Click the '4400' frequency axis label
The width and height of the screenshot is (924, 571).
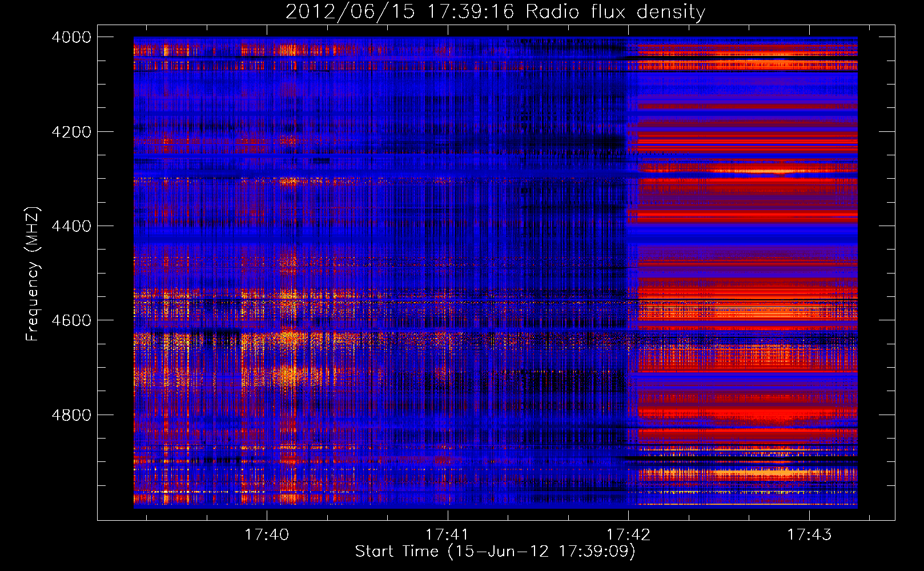tap(71, 226)
